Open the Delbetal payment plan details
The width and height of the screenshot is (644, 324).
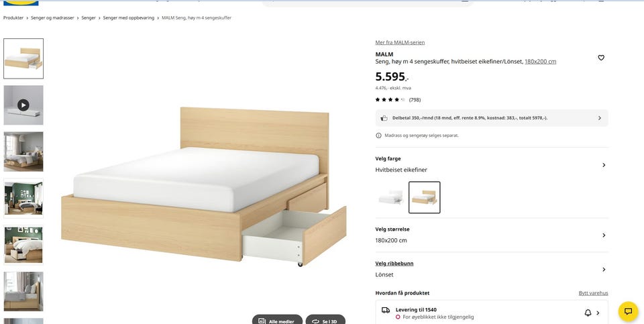click(492, 118)
